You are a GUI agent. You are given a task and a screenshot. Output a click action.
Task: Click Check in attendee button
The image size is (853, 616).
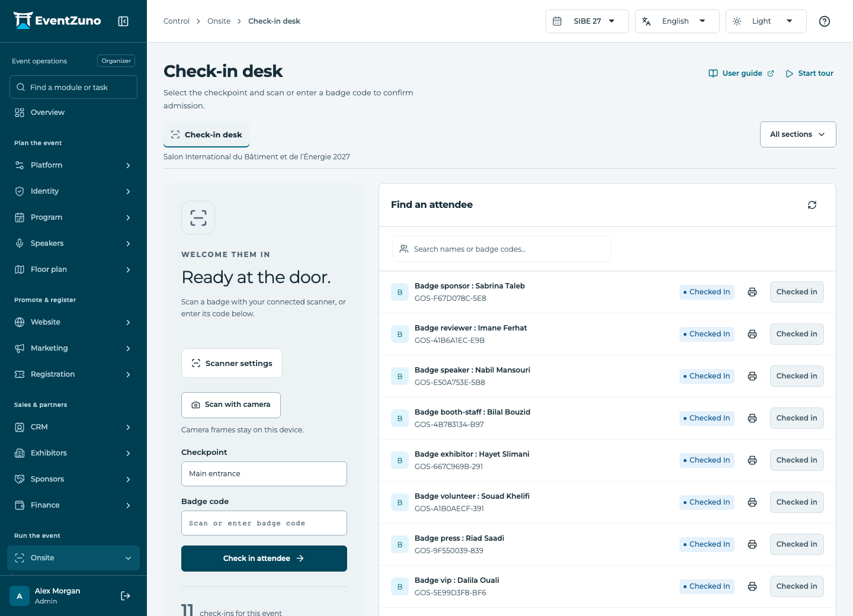click(x=264, y=559)
